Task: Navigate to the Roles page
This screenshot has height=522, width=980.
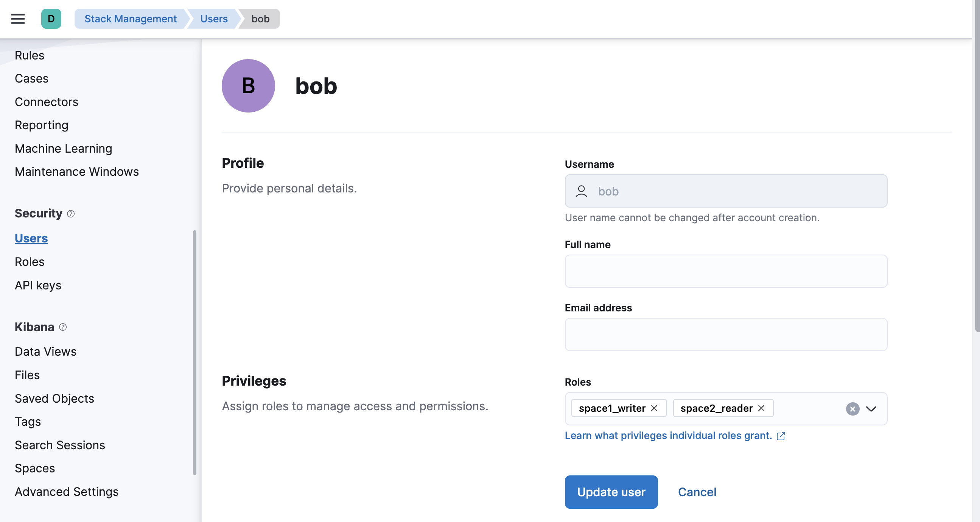Action: (30, 262)
